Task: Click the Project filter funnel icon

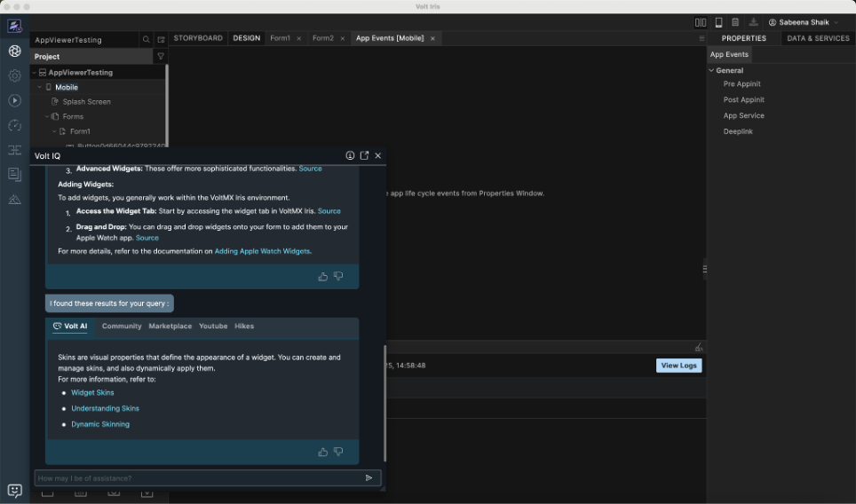Action: pos(161,56)
